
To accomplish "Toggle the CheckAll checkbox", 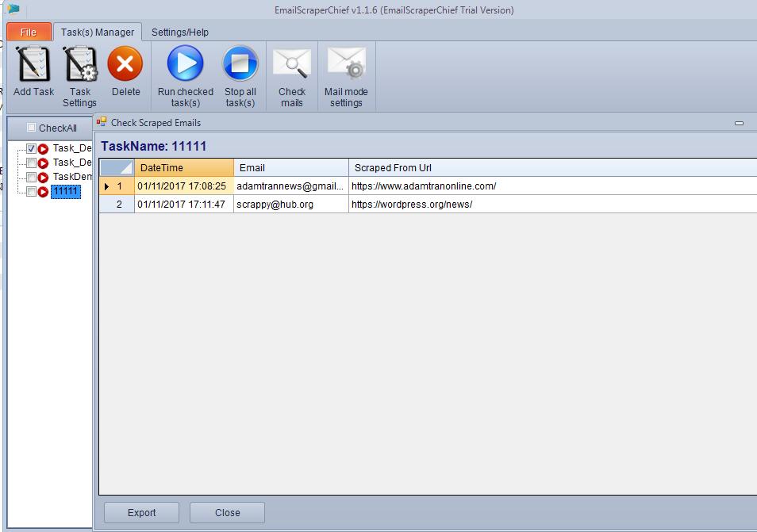I will [31, 128].
